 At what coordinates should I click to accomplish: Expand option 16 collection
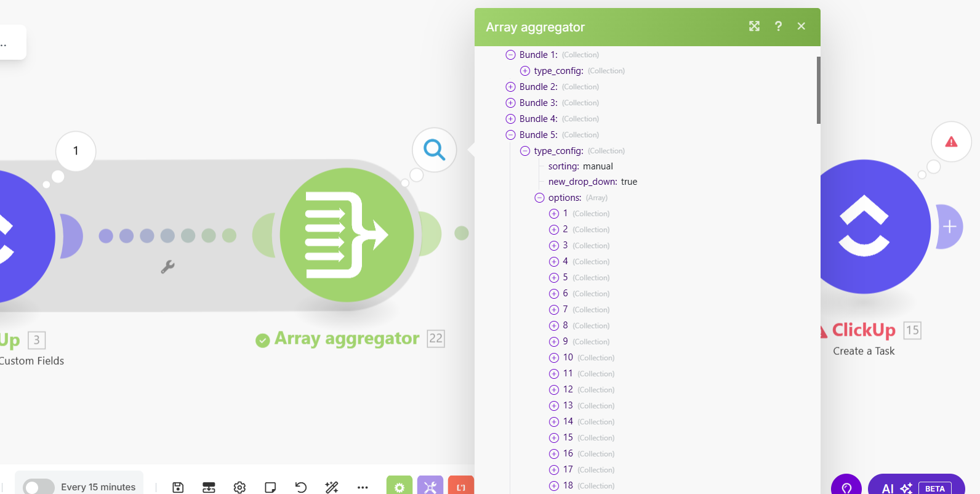[x=554, y=454]
